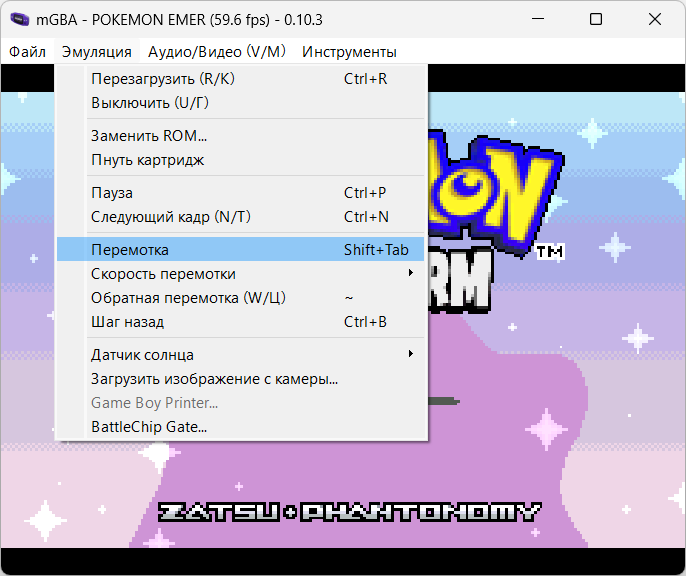Maximize the mGBA window
Screen dimensions: 686x576
596,19
